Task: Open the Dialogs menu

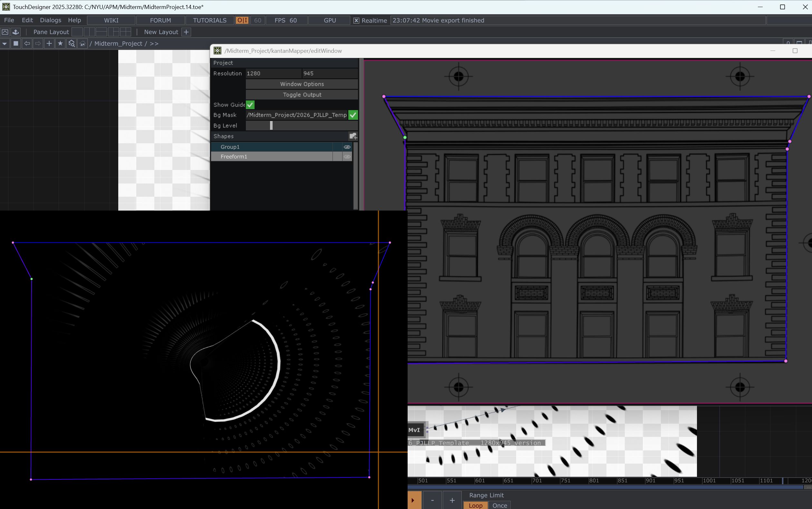Action: point(51,20)
